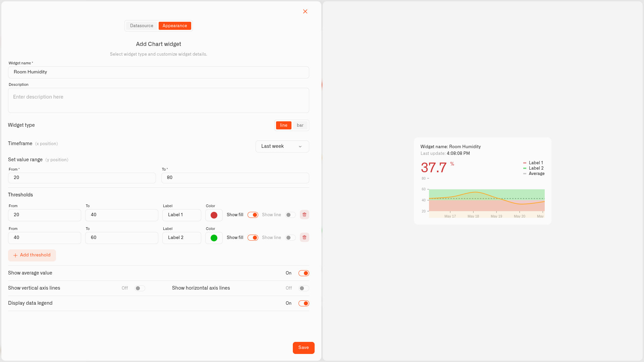The height and width of the screenshot is (362, 644).
Task: Click the Add threshold button
Action: coord(32,255)
